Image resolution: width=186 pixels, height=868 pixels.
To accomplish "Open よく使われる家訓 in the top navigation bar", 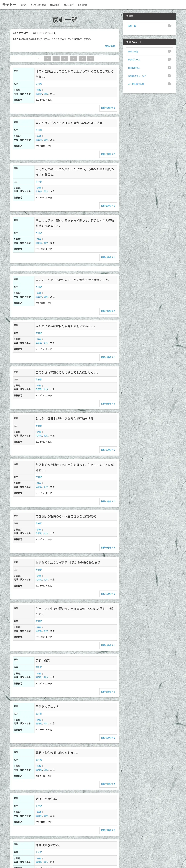I will (x=38, y=5).
